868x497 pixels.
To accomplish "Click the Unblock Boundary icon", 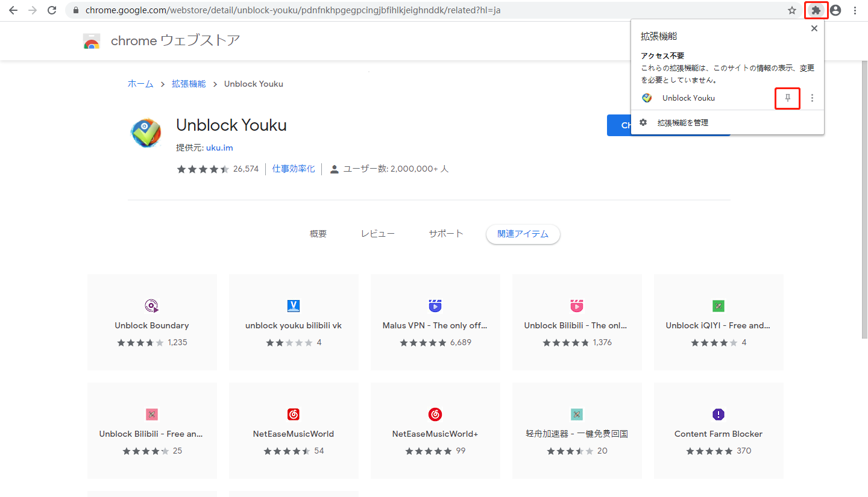I will 152,305.
